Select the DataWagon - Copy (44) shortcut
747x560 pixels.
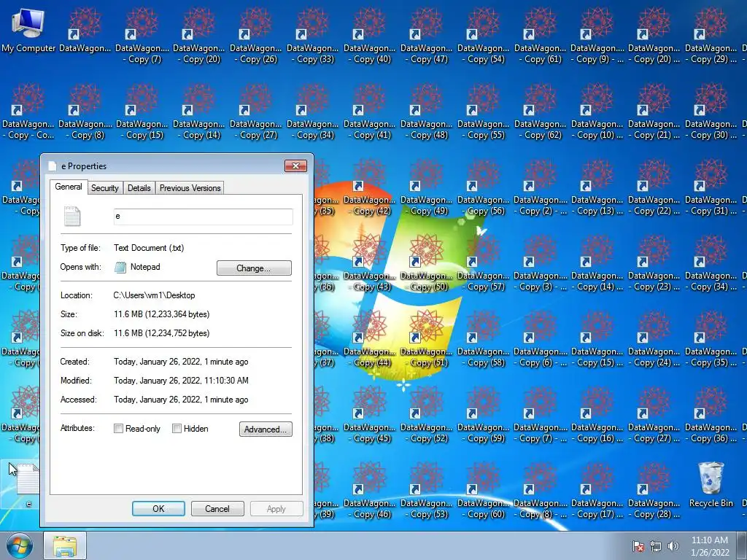[x=370, y=340]
